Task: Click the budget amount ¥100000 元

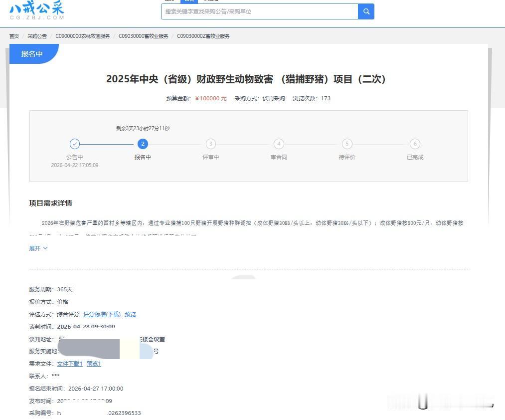Action: click(x=211, y=98)
